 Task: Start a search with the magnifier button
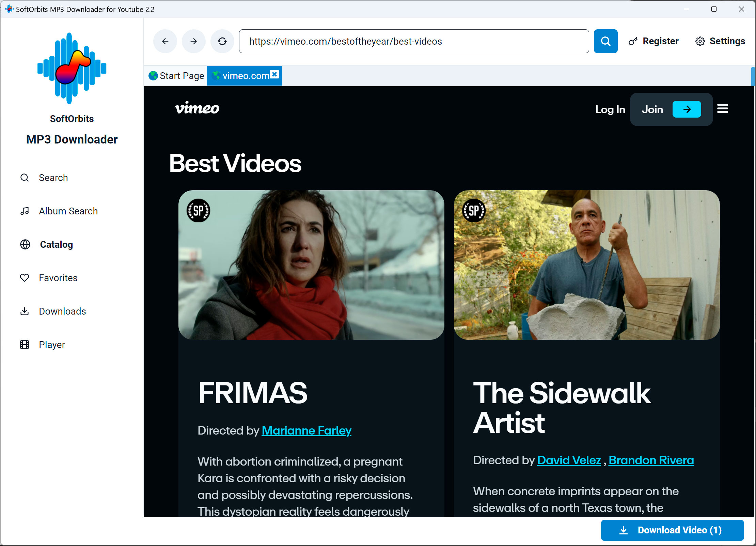(605, 41)
